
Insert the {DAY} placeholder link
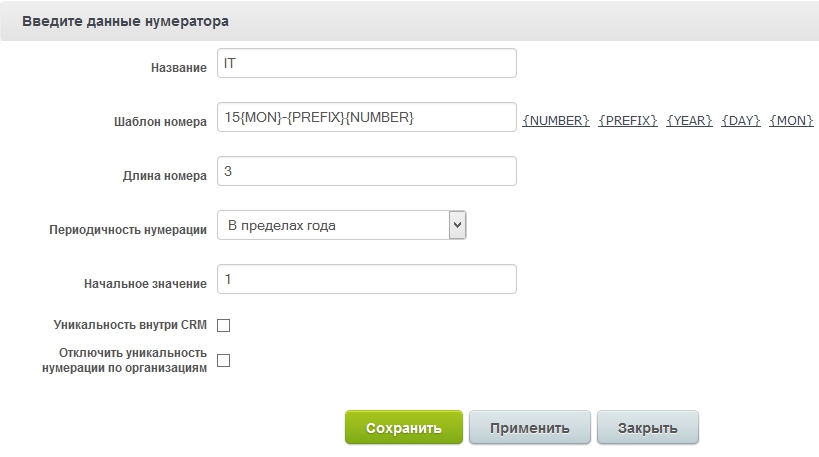(x=741, y=120)
